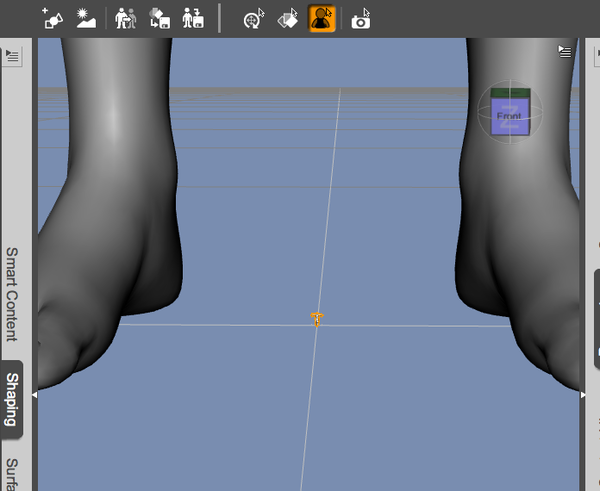Image resolution: width=600 pixels, height=491 pixels.
Task: Open the viewport options menu icon
Action: point(565,51)
